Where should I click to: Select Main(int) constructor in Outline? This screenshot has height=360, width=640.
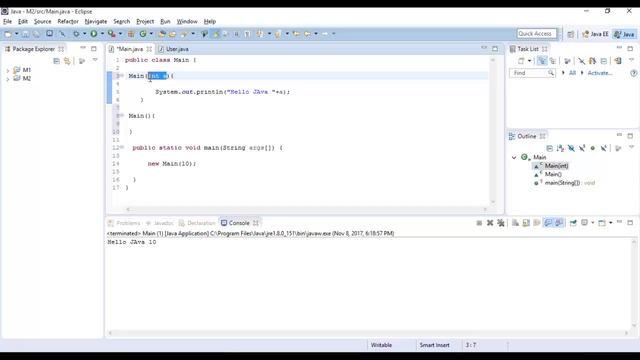pyautogui.click(x=556, y=166)
